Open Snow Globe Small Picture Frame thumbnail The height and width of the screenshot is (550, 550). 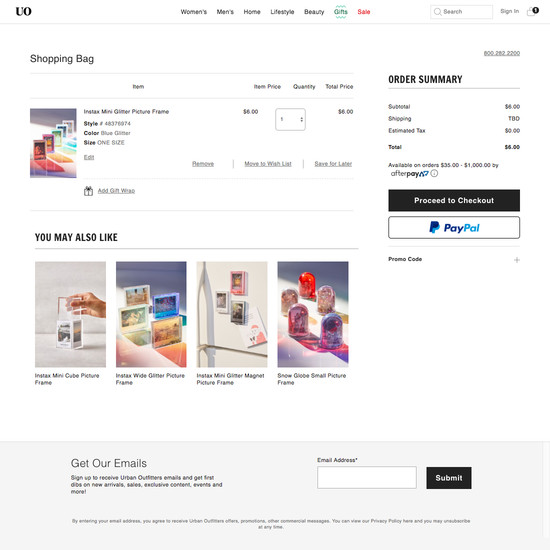click(x=313, y=314)
